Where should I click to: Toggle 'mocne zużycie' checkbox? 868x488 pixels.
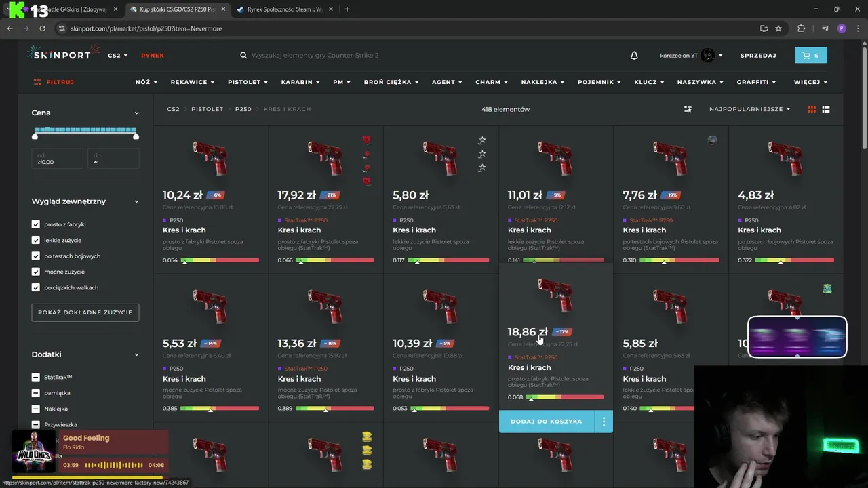click(x=36, y=272)
